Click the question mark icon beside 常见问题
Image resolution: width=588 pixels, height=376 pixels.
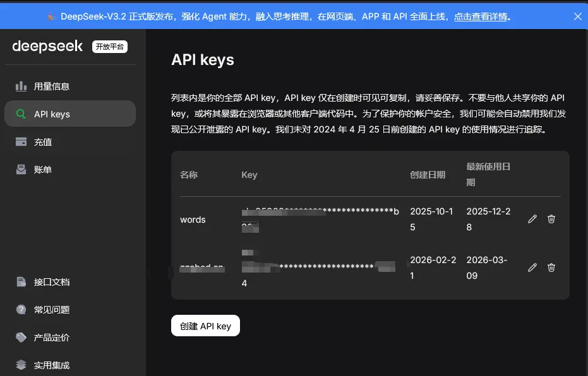21,309
